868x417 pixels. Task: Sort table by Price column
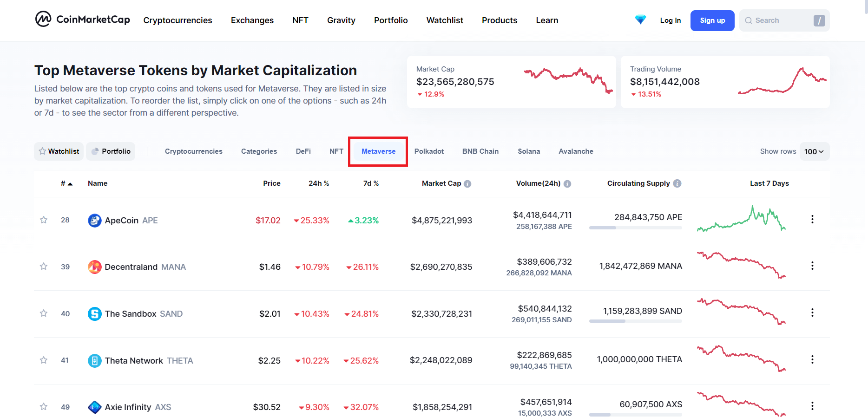272,183
